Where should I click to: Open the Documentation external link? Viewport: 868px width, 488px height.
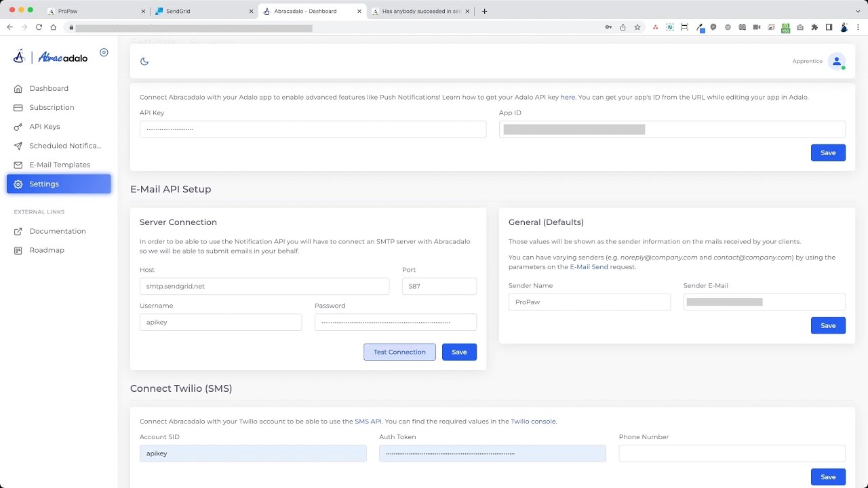(58, 231)
